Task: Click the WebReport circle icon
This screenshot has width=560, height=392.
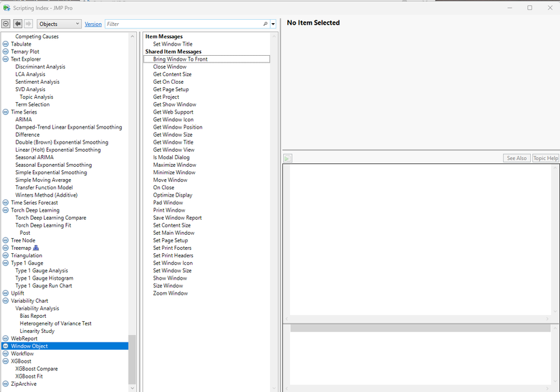Action: coord(5,338)
